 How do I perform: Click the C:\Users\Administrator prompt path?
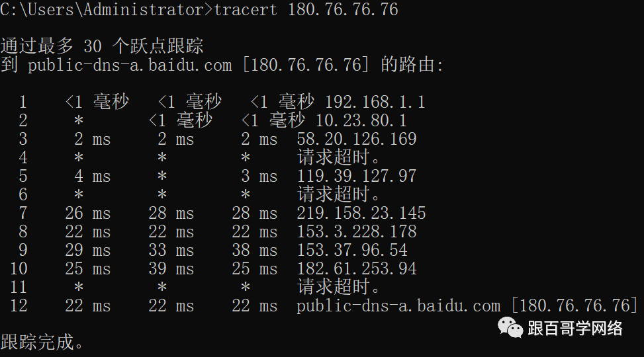pos(103,9)
